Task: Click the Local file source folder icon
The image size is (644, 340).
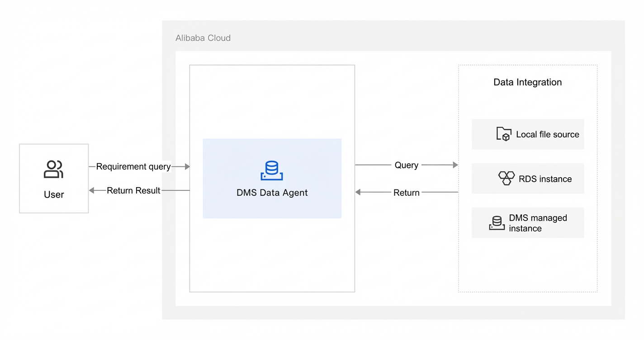Action: pos(504,134)
